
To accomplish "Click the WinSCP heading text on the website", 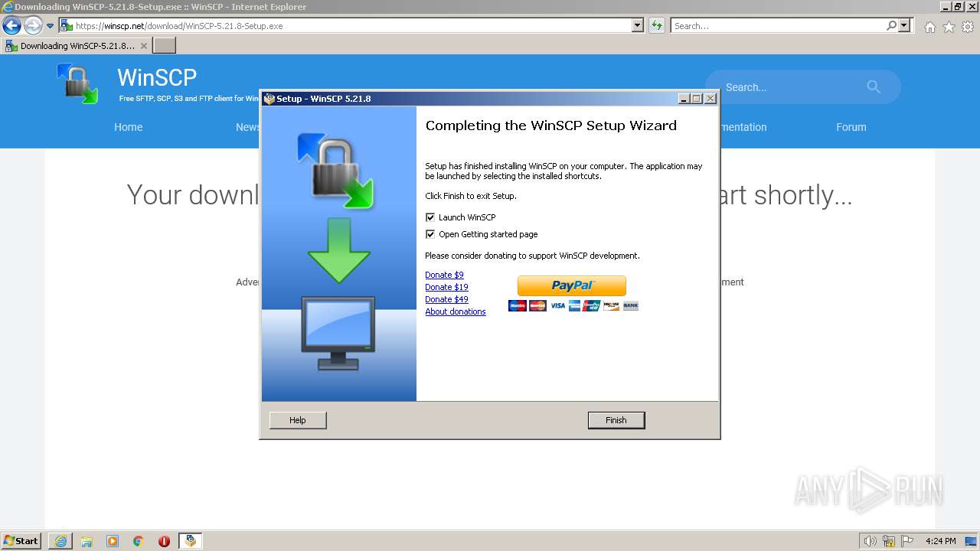I will (x=157, y=77).
